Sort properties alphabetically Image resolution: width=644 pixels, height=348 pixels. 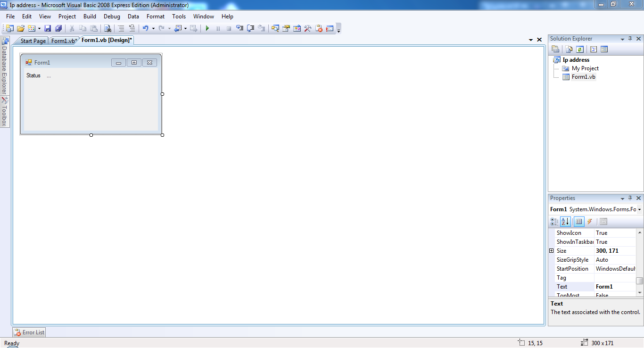click(565, 222)
